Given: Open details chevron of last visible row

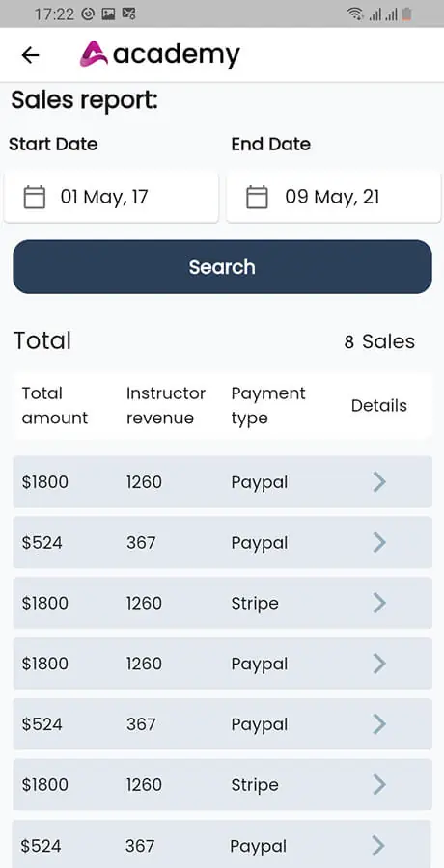Looking at the screenshot, I should [378, 845].
